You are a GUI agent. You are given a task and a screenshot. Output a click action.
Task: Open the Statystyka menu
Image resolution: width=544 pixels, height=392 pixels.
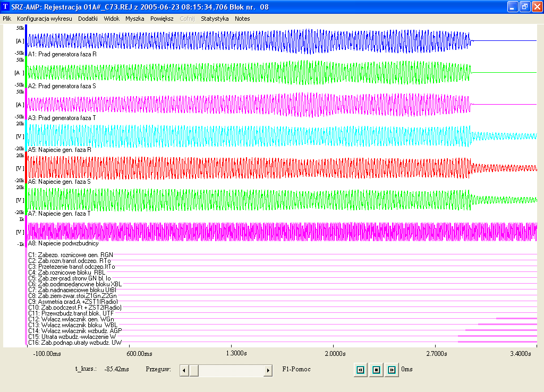[215, 18]
